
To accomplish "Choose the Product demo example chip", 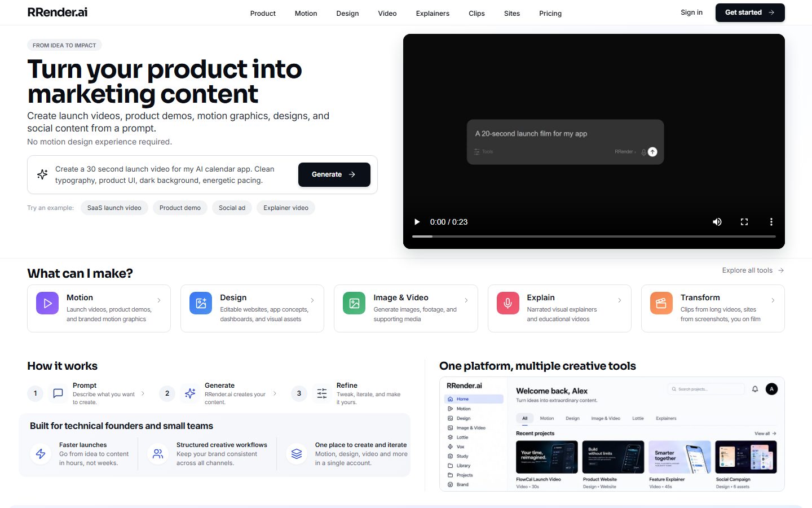I will tap(180, 208).
